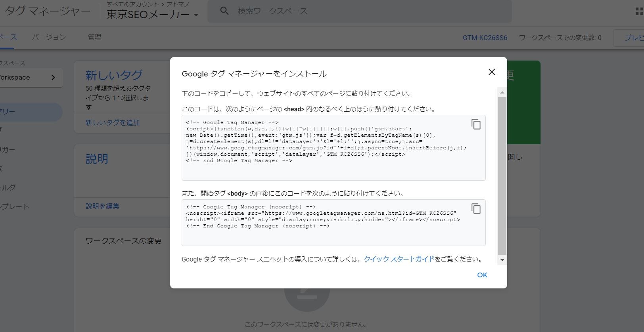Open the テンプレート sidebar item
This screenshot has height=332, width=644.
tap(14, 207)
